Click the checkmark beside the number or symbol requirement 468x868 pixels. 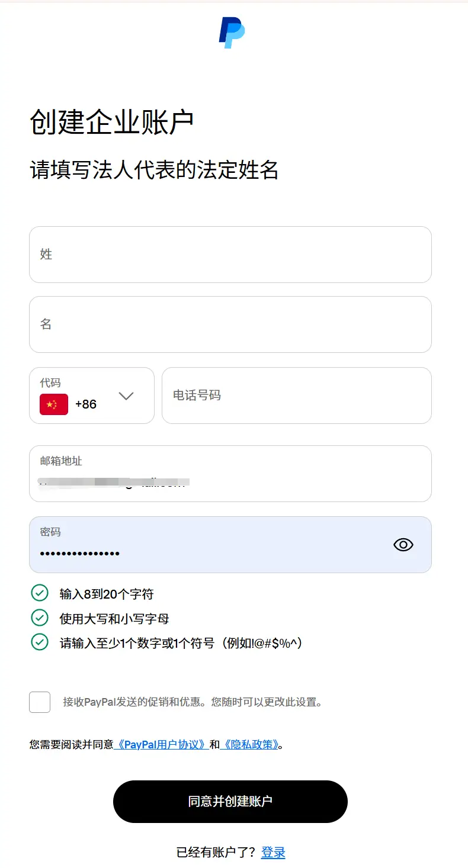coord(39,641)
